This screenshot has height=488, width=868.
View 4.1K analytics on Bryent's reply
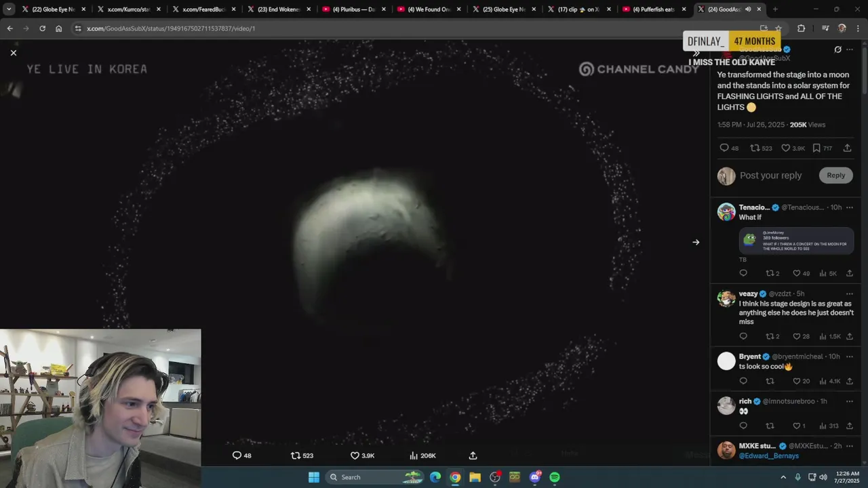[x=830, y=381]
